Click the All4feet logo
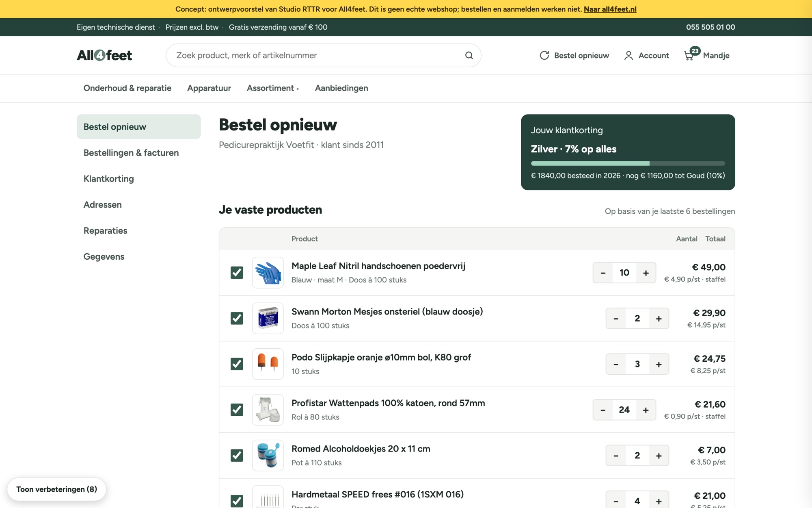The width and height of the screenshot is (812, 508). (x=104, y=55)
